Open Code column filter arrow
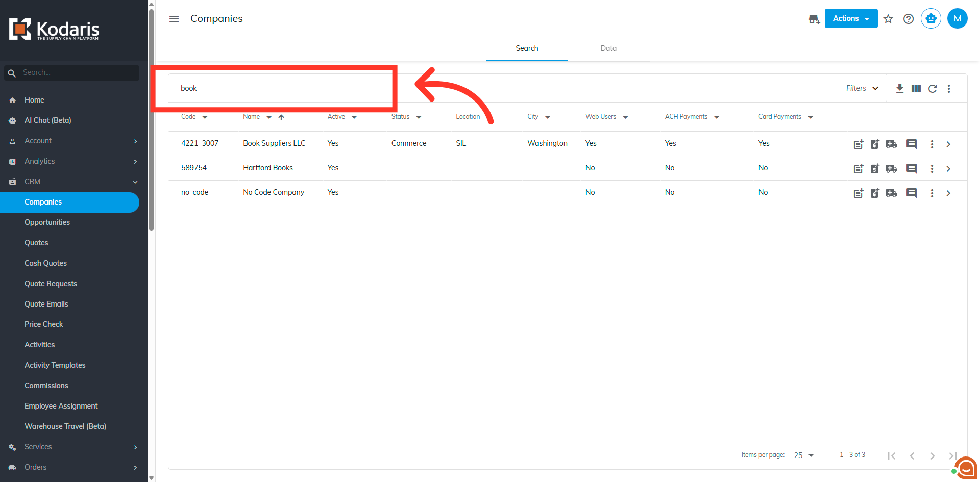The image size is (980, 482). tap(205, 117)
